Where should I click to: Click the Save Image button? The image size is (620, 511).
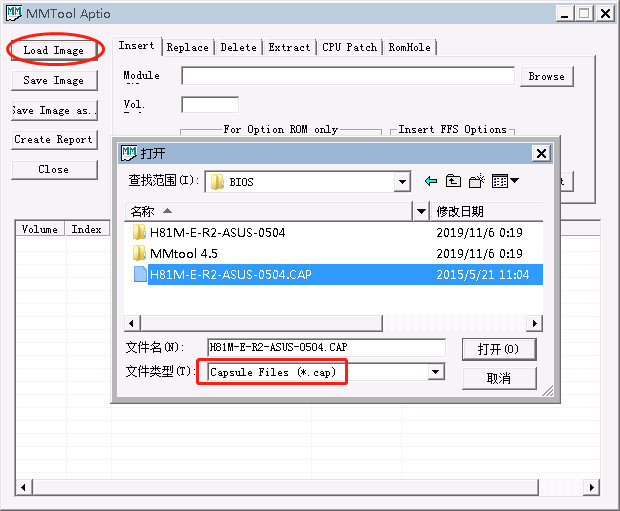point(54,80)
